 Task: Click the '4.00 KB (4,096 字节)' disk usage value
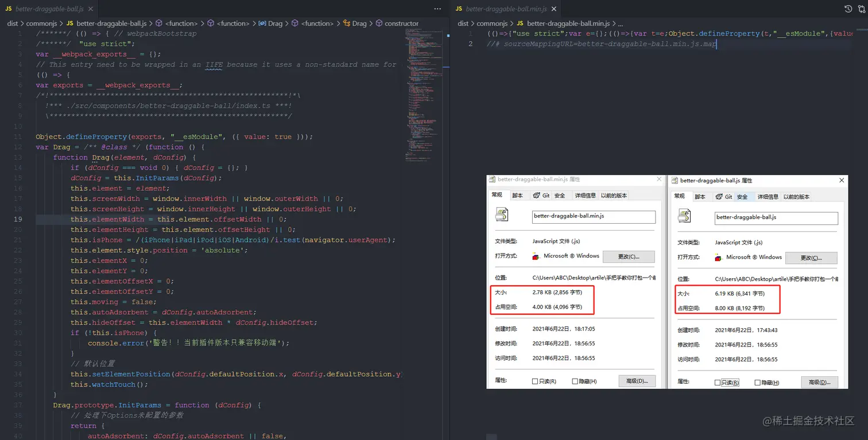tap(557, 307)
